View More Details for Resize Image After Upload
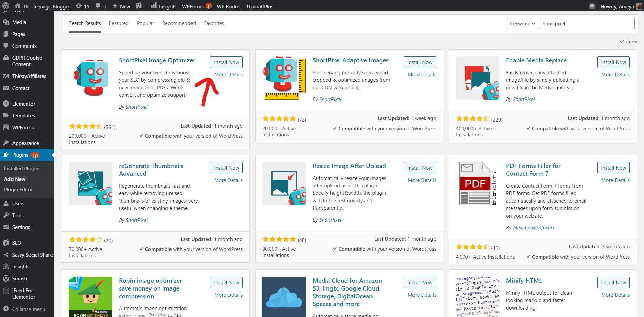644x317 pixels. click(x=422, y=180)
